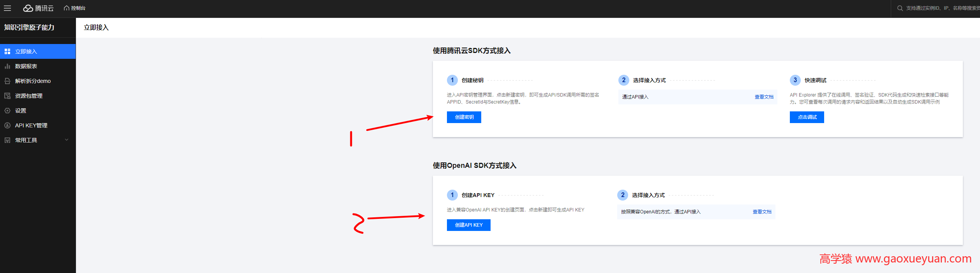Open 查看文档 link for OpenAI方式接入
This screenshot has height=273, width=980.
[762, 212]
